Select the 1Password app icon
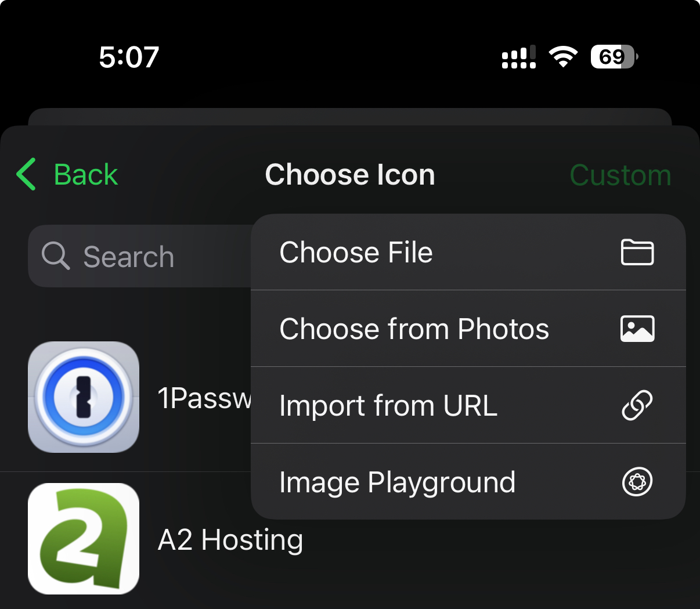Viewport: 700px width, 609px height. click(84, 397)
